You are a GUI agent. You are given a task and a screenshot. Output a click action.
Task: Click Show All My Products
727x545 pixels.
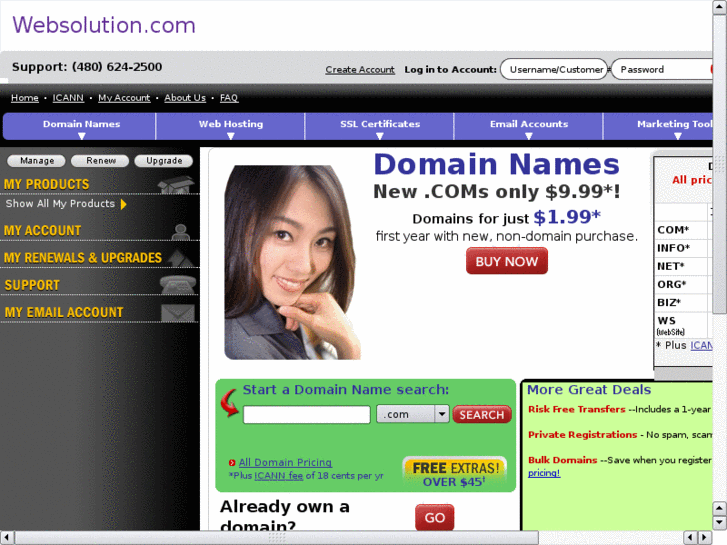(60, 204)
